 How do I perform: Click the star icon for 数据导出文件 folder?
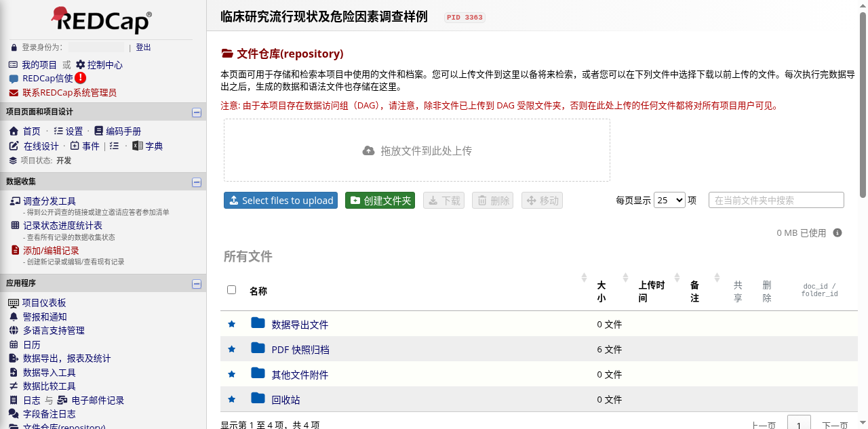(231, 324)
